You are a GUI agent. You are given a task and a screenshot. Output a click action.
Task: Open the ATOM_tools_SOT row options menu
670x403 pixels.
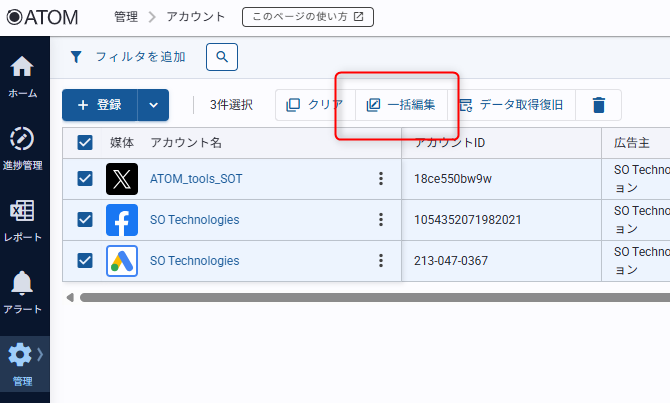pyautogui.click(x=380, y=179)
